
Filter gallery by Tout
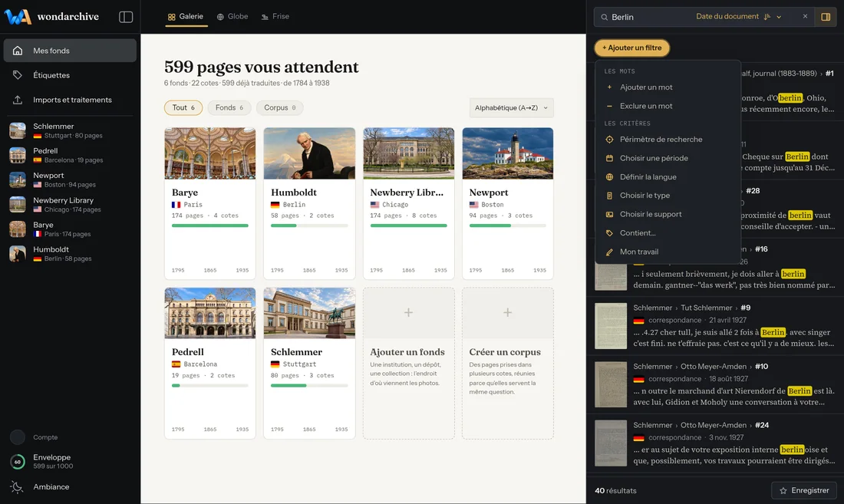point(183,107)
